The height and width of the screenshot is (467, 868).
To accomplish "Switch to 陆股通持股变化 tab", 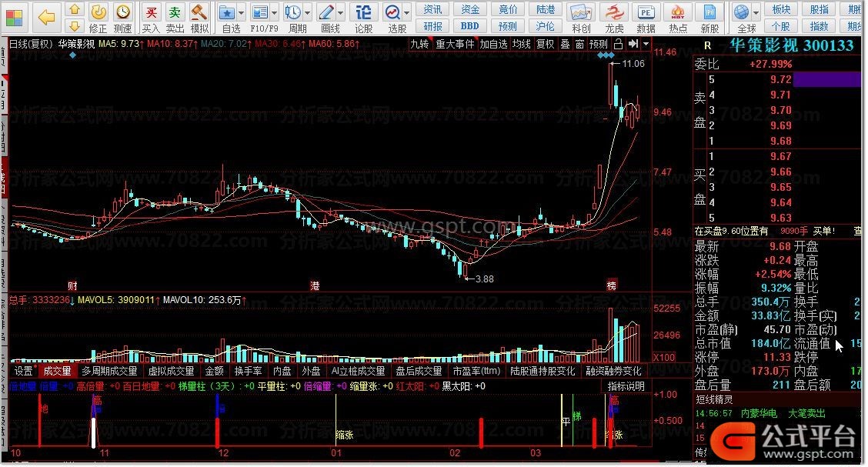I will click(543, 371).
